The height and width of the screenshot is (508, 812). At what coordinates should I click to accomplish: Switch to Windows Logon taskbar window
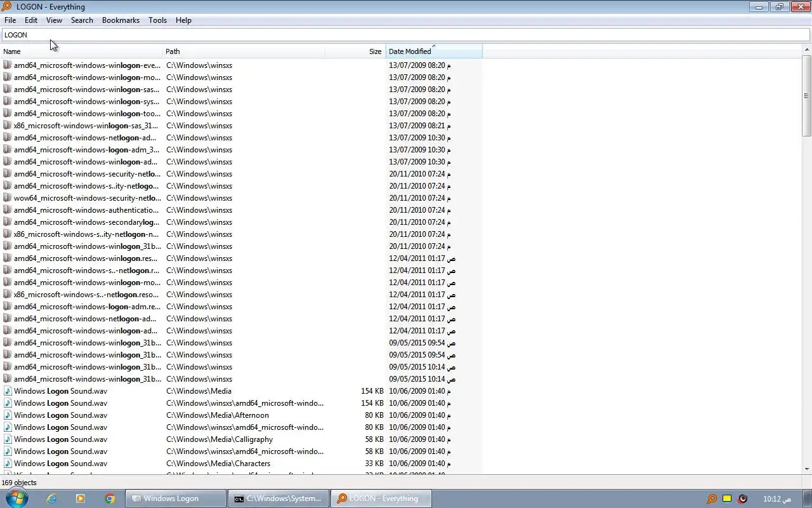[176, 498]
